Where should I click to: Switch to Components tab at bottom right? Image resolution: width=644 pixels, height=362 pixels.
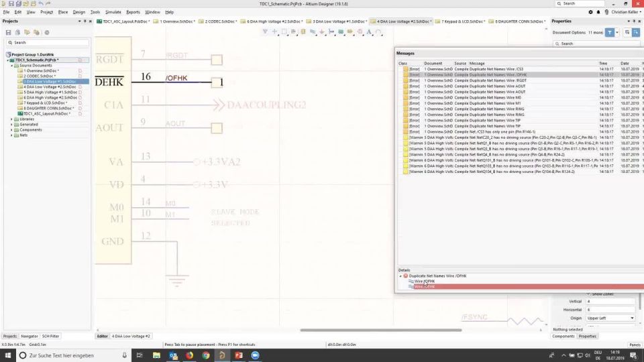point(563,336)
